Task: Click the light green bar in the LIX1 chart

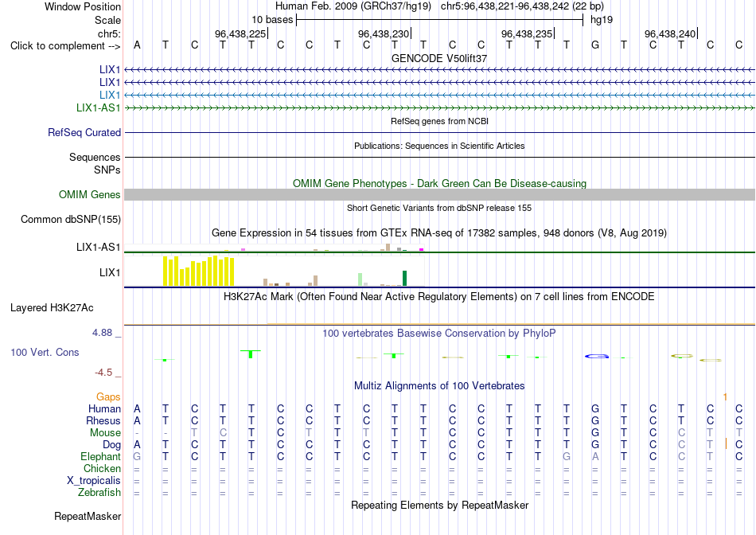Action: tap(360, 279)
